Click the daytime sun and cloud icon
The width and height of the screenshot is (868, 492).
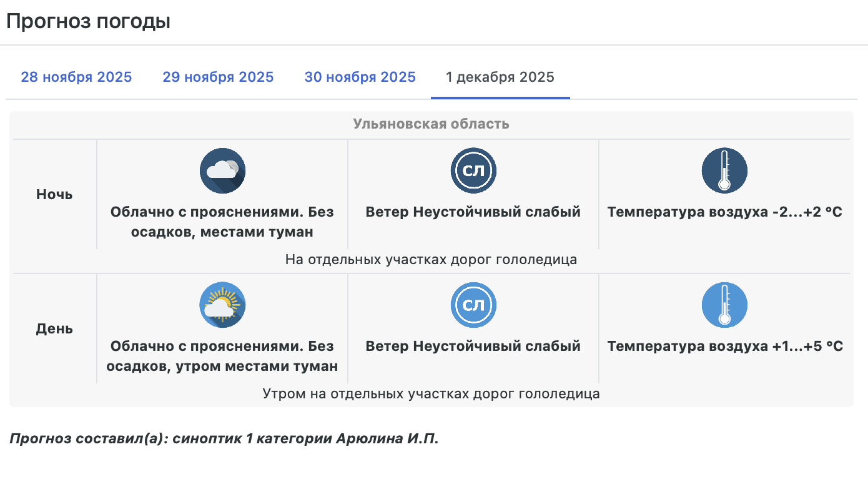click(x=222, y=305)
